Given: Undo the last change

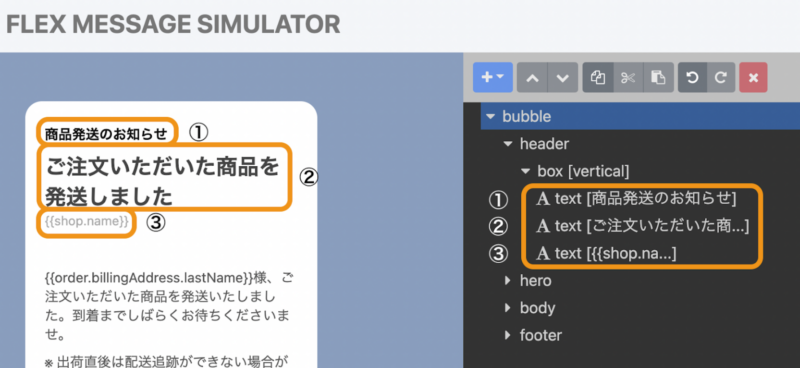Looking at the screenshot, I should tap(692, 78).
